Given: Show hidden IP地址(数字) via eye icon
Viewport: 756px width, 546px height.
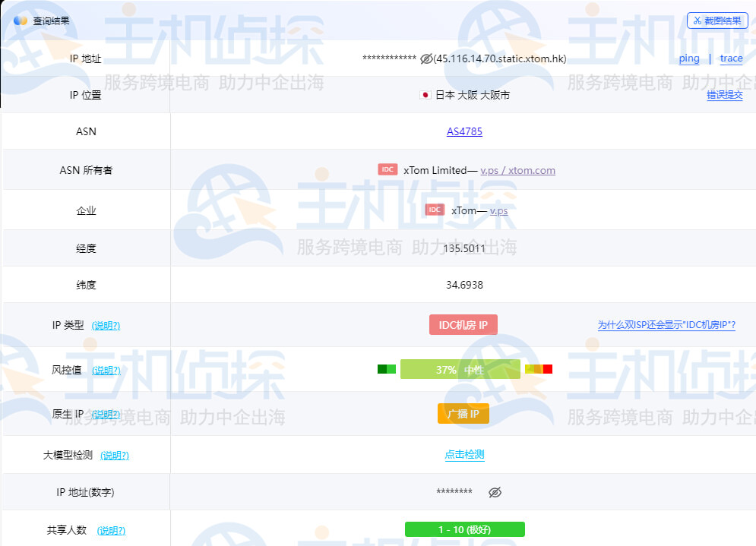Looking at the screenshot, I should point(495,492).
